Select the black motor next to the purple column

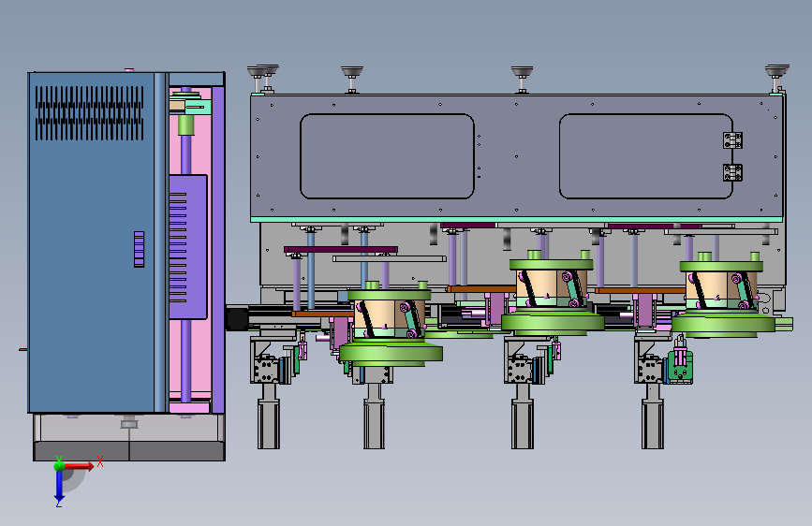pyautogui.click(x=237, y=317)
